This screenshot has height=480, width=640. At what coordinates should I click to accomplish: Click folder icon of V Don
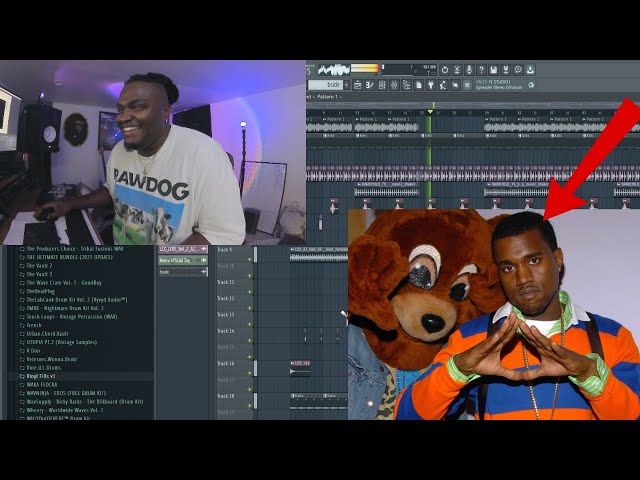point(22,351)
